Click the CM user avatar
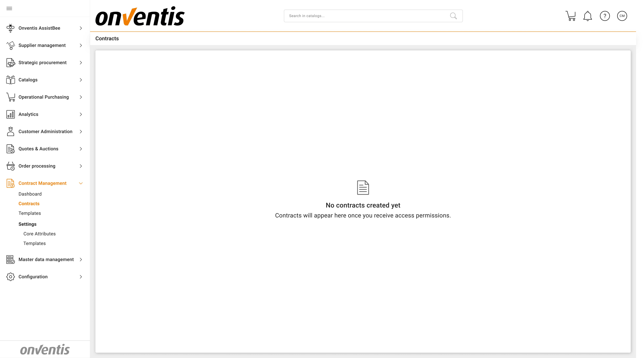This screenshot has height=358, width=644. 622,16
